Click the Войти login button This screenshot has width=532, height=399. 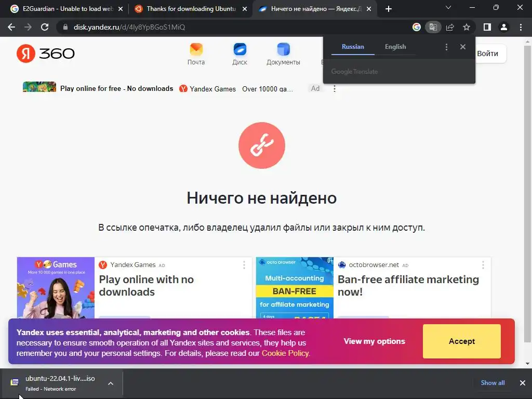click(x=487, y=54)
